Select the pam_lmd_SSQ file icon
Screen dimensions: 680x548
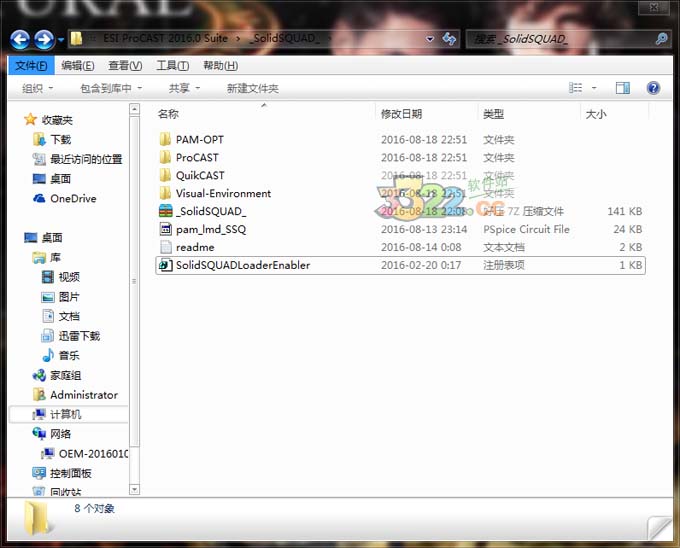click(x=166, y=229)
